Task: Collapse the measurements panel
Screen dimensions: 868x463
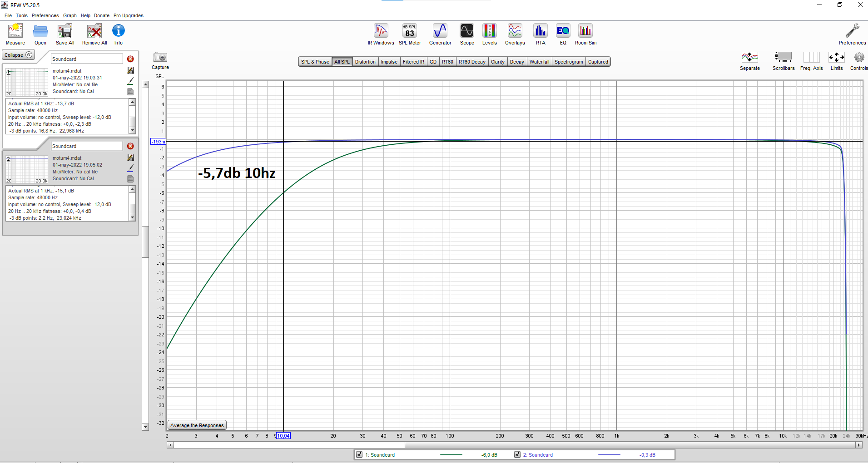Action: pyautogui.click(x=19, y=55)
